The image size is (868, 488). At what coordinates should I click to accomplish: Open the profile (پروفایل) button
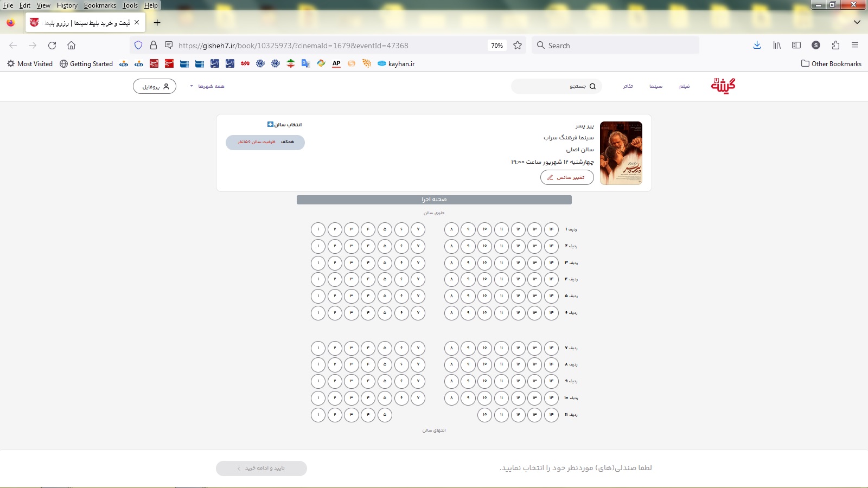(155, 86)
